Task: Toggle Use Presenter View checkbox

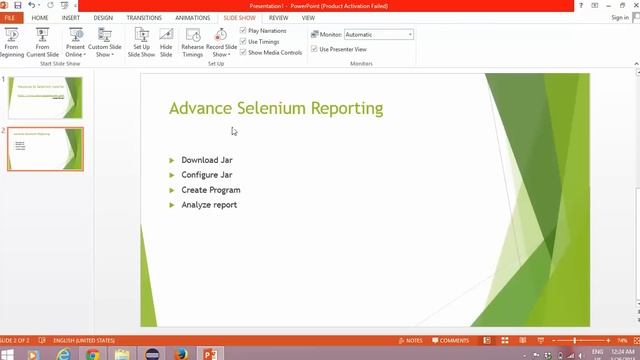Action: tap(314, 49)
